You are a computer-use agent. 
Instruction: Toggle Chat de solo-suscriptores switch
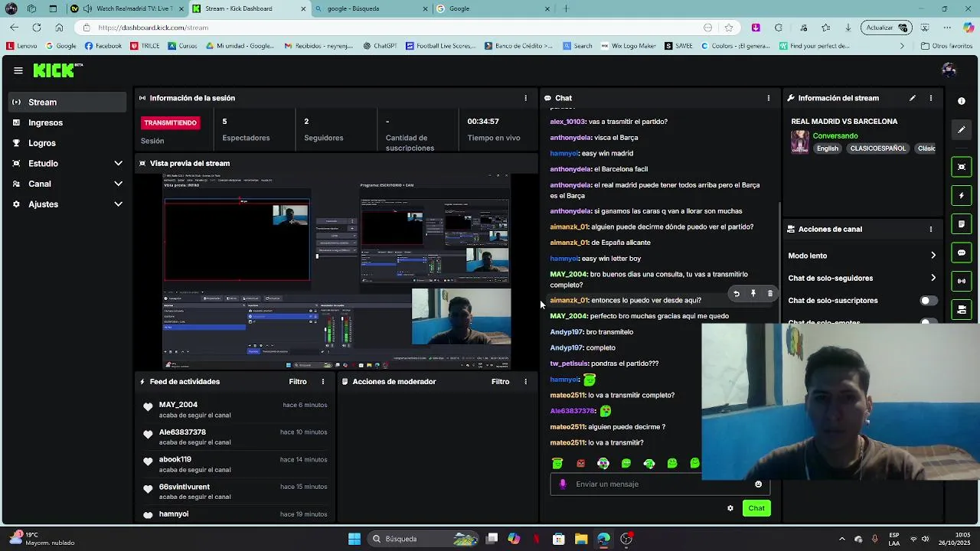[928, 301]
